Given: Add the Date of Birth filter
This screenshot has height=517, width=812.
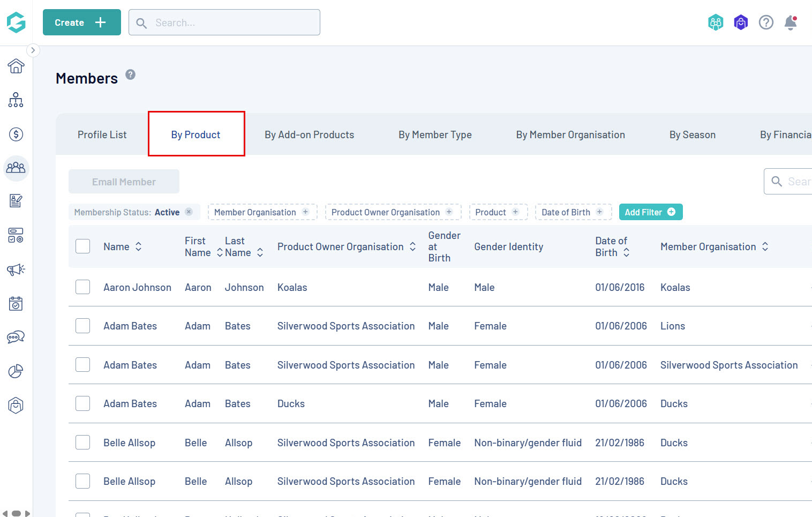Looking at the screenshot, I should (573, 212).
